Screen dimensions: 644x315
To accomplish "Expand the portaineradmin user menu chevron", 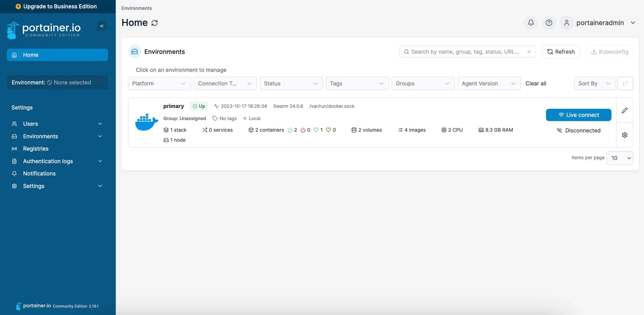I will pyautogui.click(x=633, y=23).
